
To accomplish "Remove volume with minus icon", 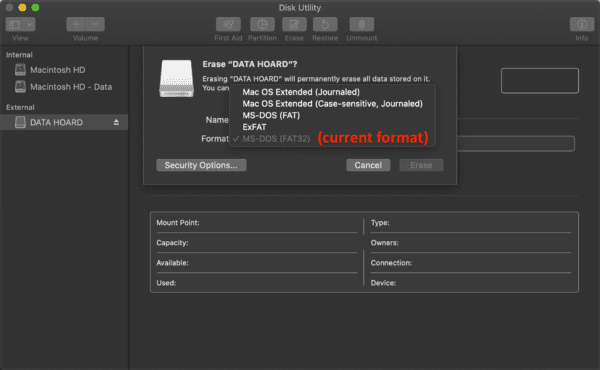I will (95, 24).
